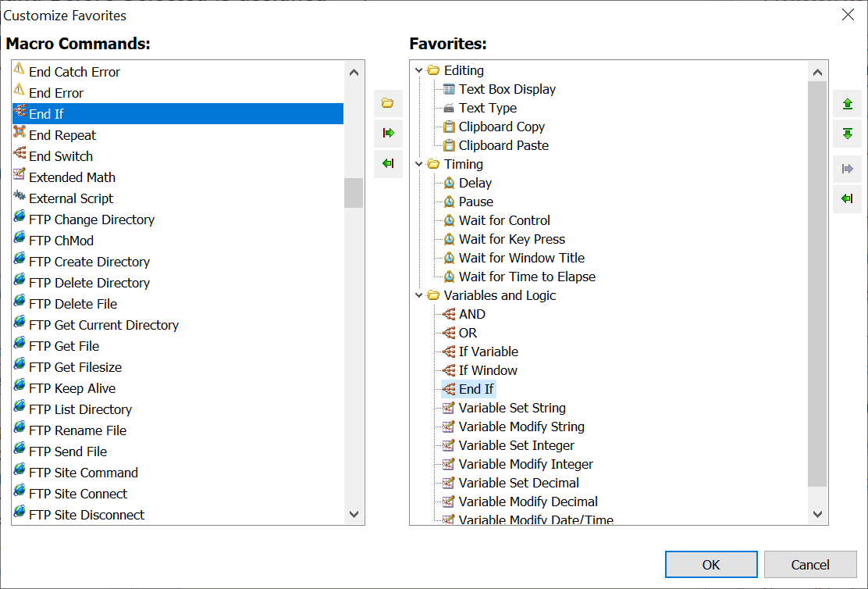Click the globe icon beside FTP Get File
868x589 pixels.
point(20,345)
